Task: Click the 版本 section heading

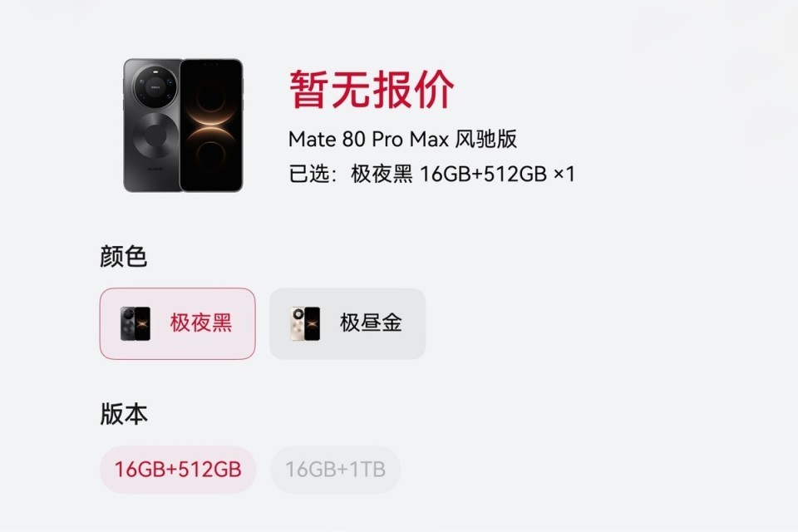Action: click(124, 414)
